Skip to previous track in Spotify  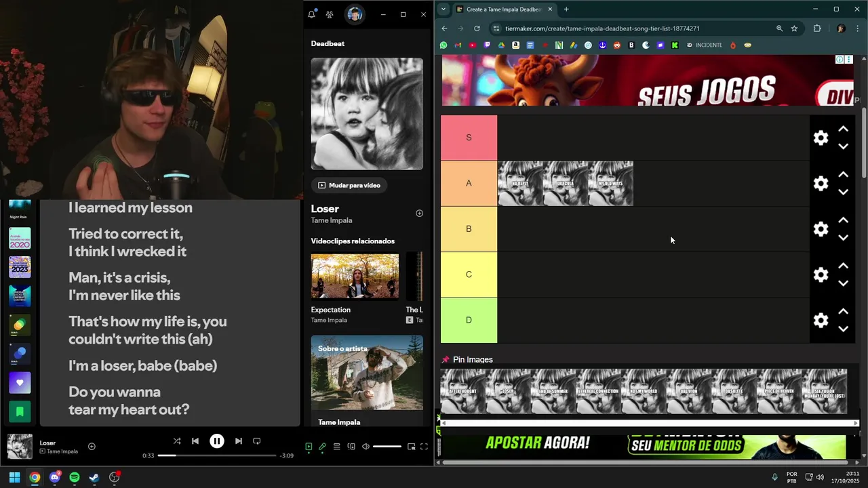click(x=195, y=441)
